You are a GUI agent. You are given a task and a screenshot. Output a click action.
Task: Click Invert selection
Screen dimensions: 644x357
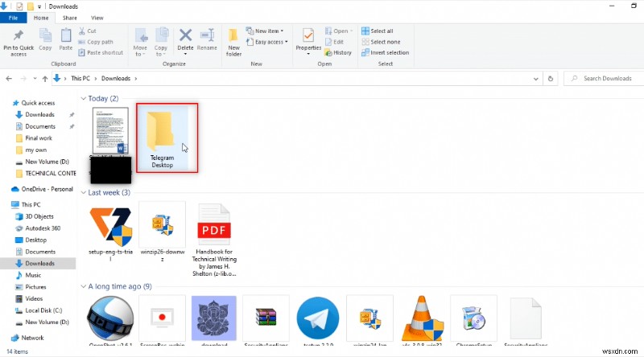pyautogui.click(x=386, y=52)
